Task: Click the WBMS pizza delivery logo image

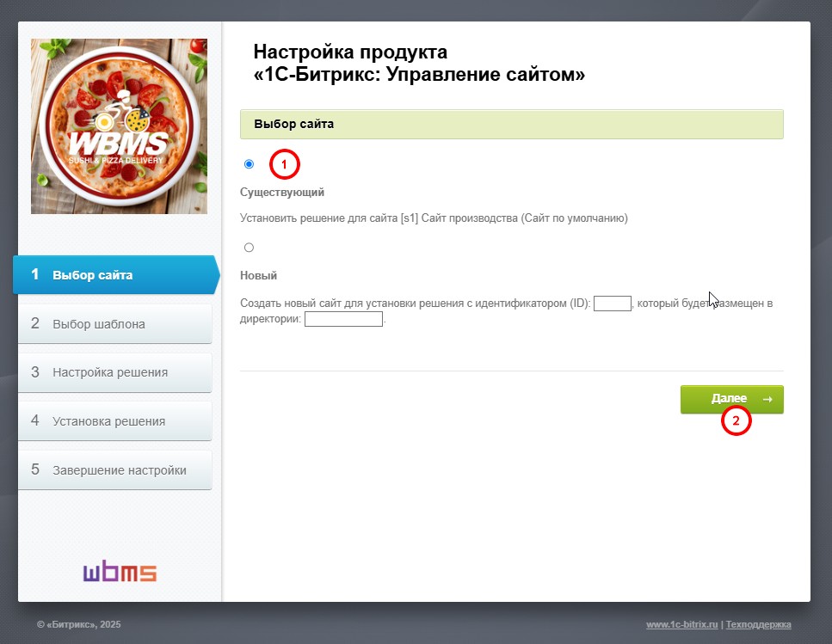Action: [x=119, y=126]
